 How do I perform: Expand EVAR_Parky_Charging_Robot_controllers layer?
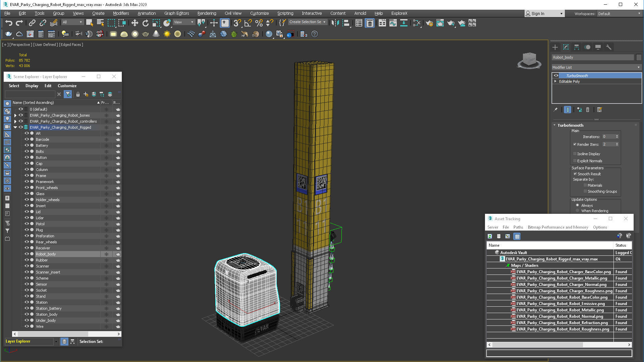[15, 121]
